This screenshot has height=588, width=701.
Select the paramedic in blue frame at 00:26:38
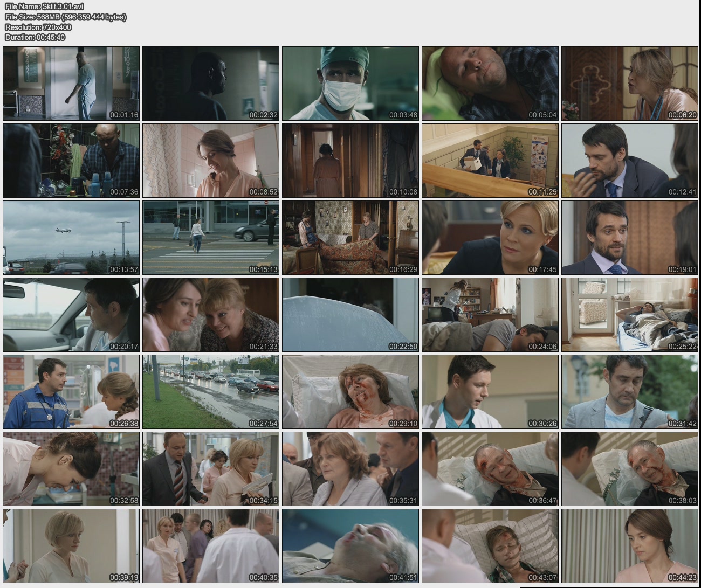point(71,392)
